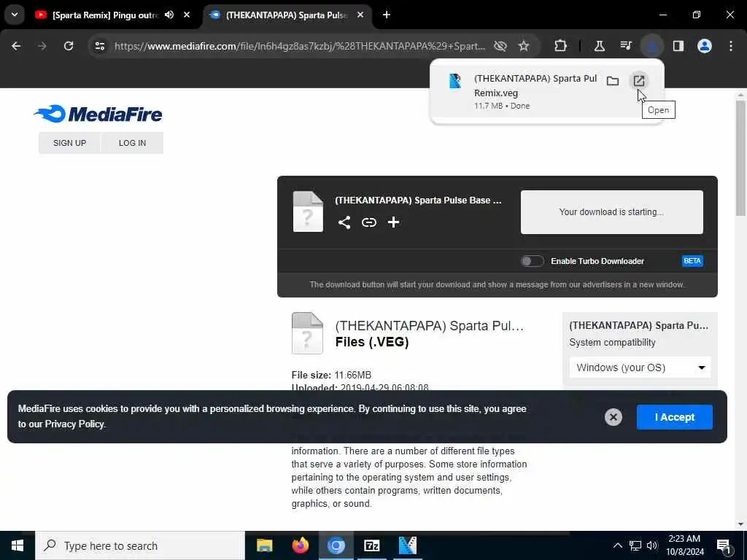Open 7-Zip from the taskbar
The width and height of the screenshot is (747, 560).
pos(371,545)
